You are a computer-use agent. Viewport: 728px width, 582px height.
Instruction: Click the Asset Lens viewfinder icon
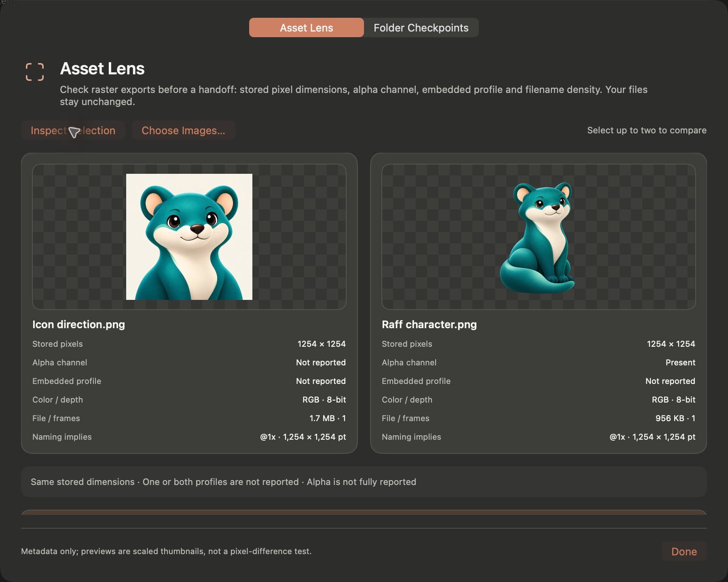(x=35, y=72)
